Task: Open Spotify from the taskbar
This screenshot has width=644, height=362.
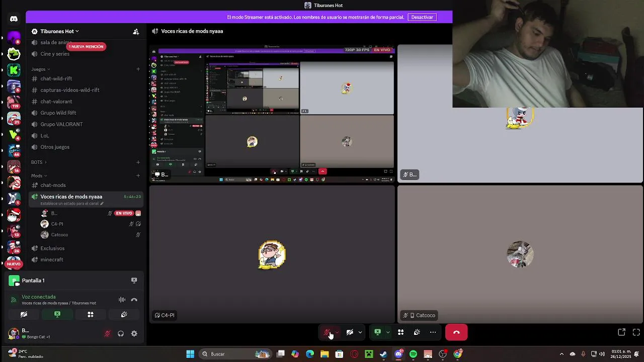Action: (x=413, y=354)
